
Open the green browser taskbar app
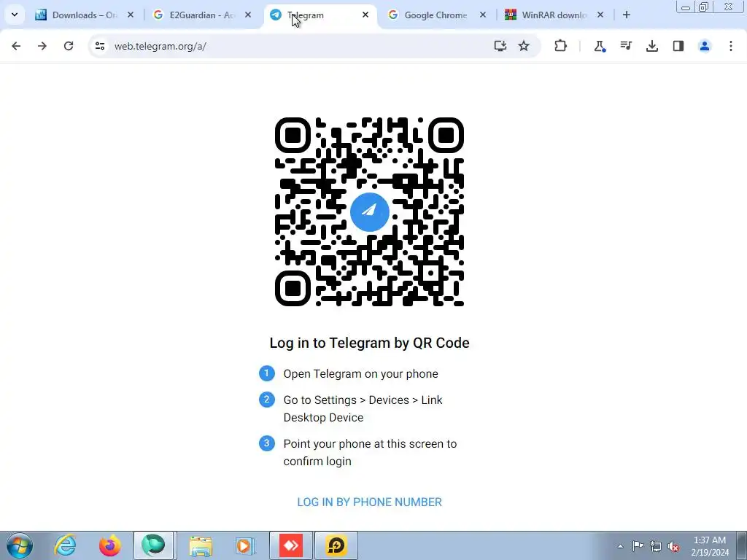[153, 545]
